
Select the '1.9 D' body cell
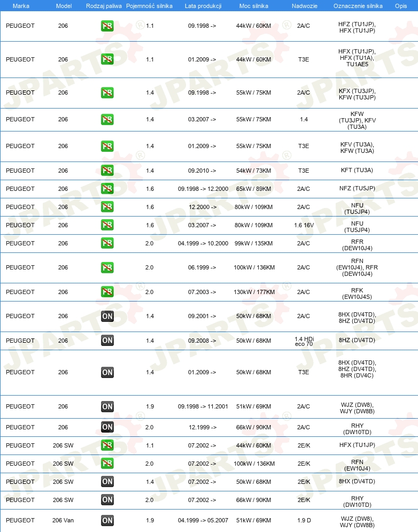point(304,520)
